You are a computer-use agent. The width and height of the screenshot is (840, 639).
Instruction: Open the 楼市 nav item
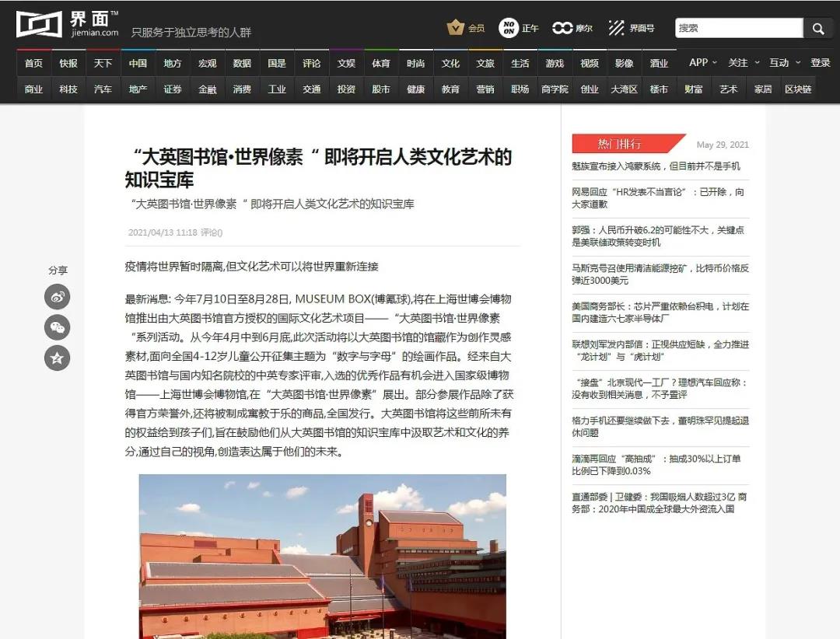(659, 89)
